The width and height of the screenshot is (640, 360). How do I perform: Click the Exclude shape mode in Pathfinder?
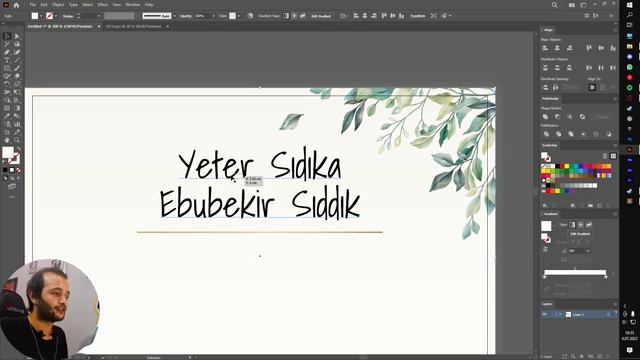[582, 117]
